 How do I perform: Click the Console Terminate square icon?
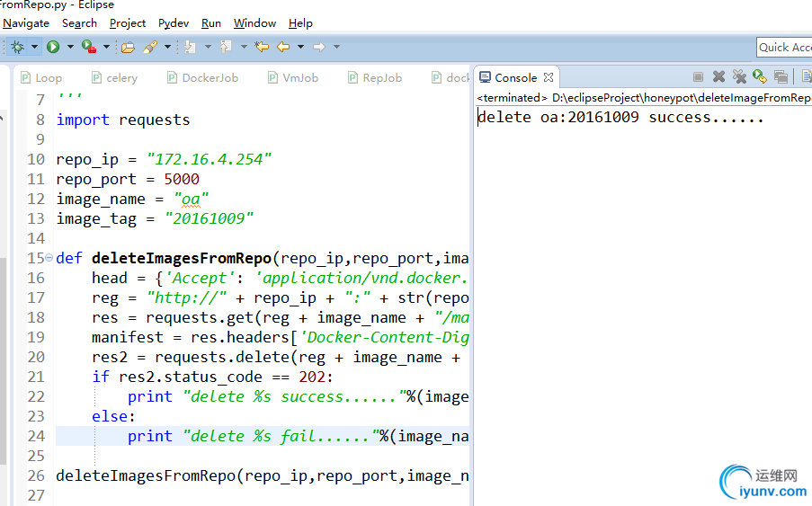click(698, 77)
